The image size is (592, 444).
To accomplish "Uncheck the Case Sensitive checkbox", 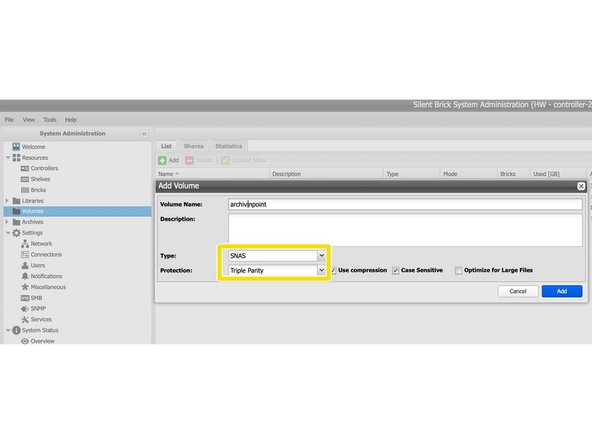I will point(395,270).
